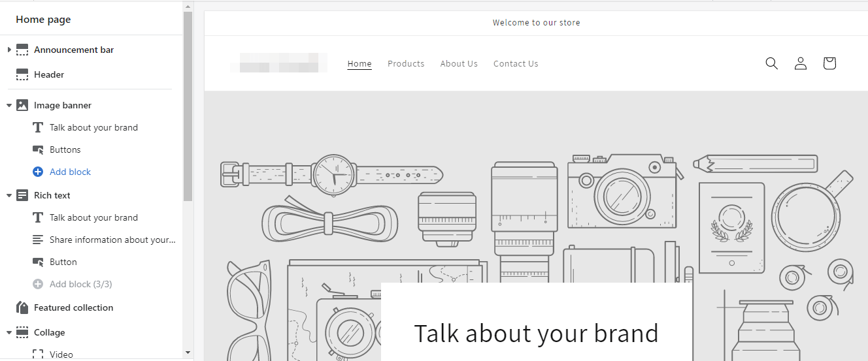This screenshot has width=868, height=361.
Task: Click the blurred store logo in header
Action: point(279,63)
